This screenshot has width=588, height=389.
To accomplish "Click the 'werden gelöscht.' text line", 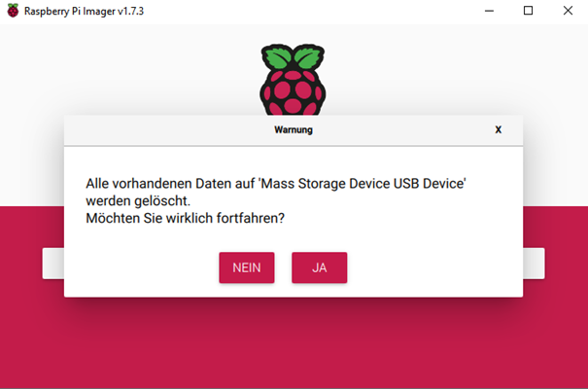I will (x=138, y=201).
